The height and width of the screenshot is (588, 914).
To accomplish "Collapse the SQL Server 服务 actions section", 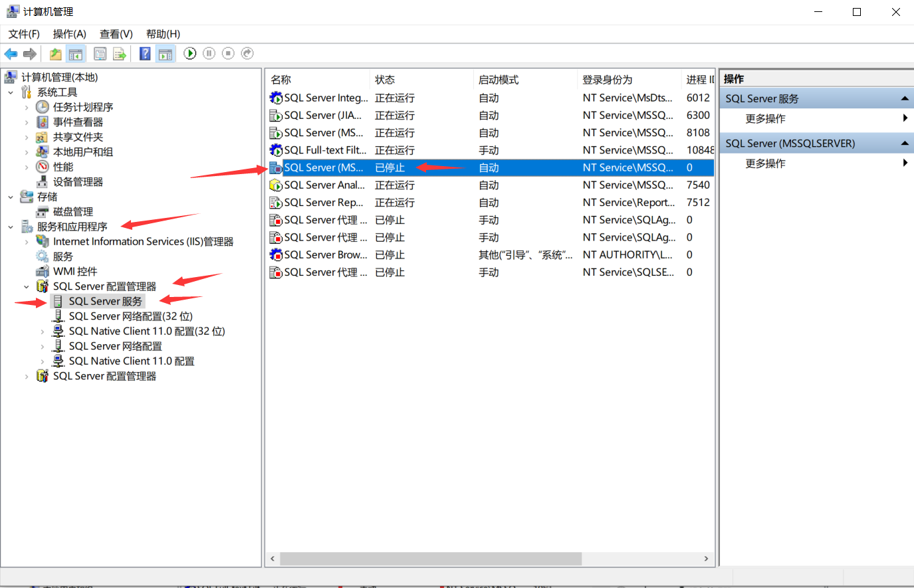I will coord(905,98).
